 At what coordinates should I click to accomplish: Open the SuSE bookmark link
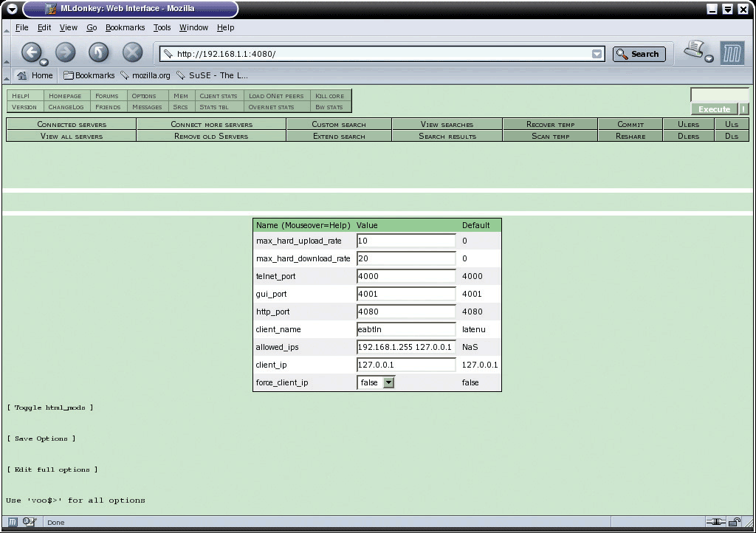(212, 75)
